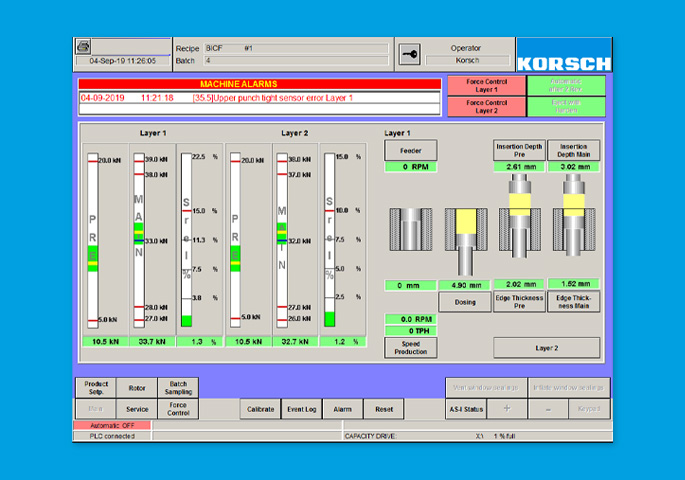Click Layer 1 MAIN force bar gauge

pyautogui.click(x=139, y=240)
